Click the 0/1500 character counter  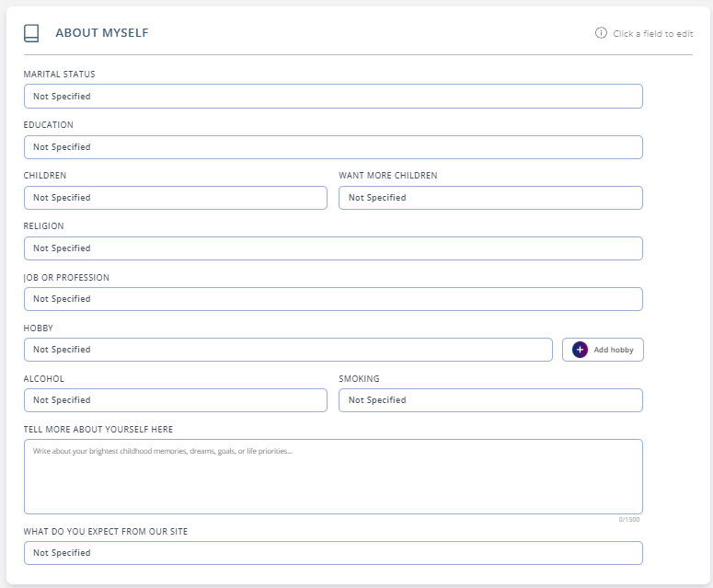tap(629, 519)
